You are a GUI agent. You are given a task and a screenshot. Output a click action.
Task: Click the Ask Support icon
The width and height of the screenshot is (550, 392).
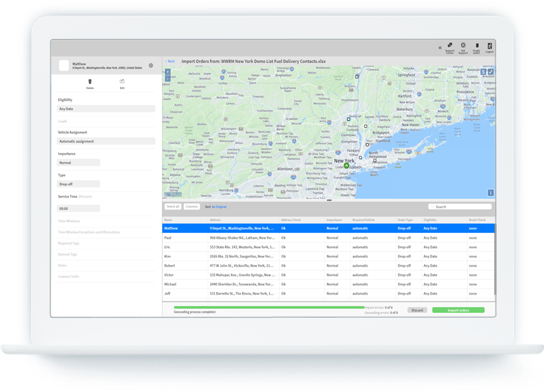(463, 46)
